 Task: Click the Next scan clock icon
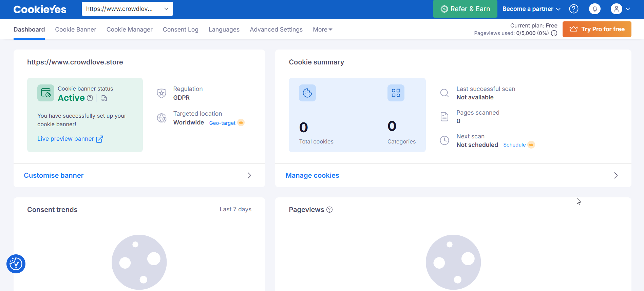[444, 140]
